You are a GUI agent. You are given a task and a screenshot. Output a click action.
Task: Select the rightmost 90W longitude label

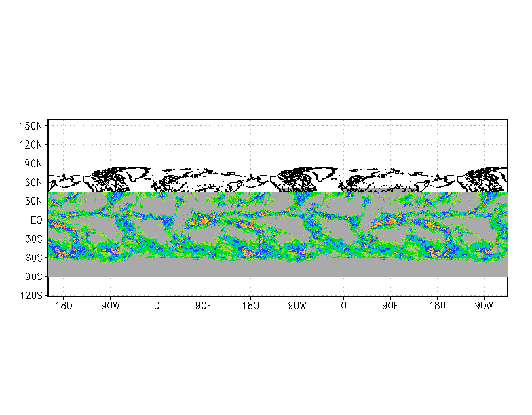[x=483, y=306]
